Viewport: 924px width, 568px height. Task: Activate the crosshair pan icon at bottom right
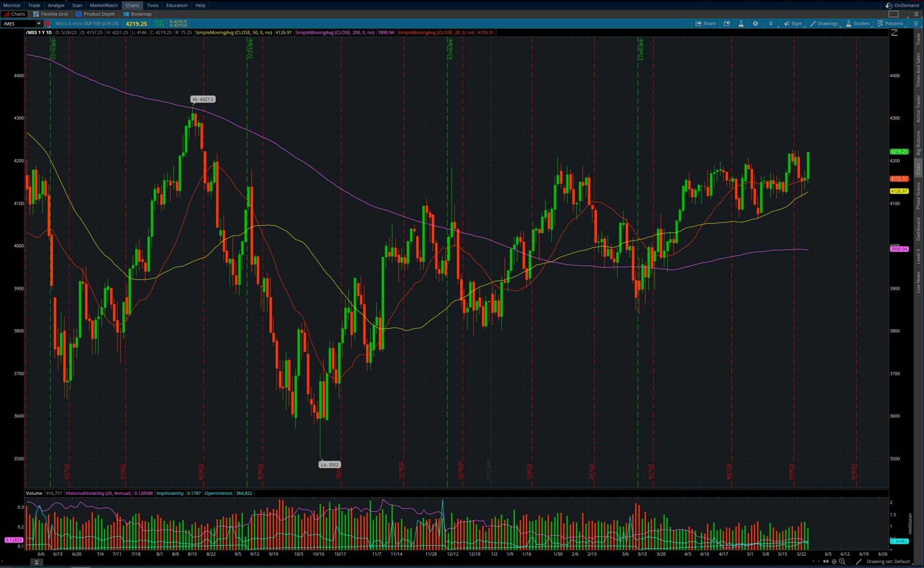pyautogui.click(x=834, y=561)
